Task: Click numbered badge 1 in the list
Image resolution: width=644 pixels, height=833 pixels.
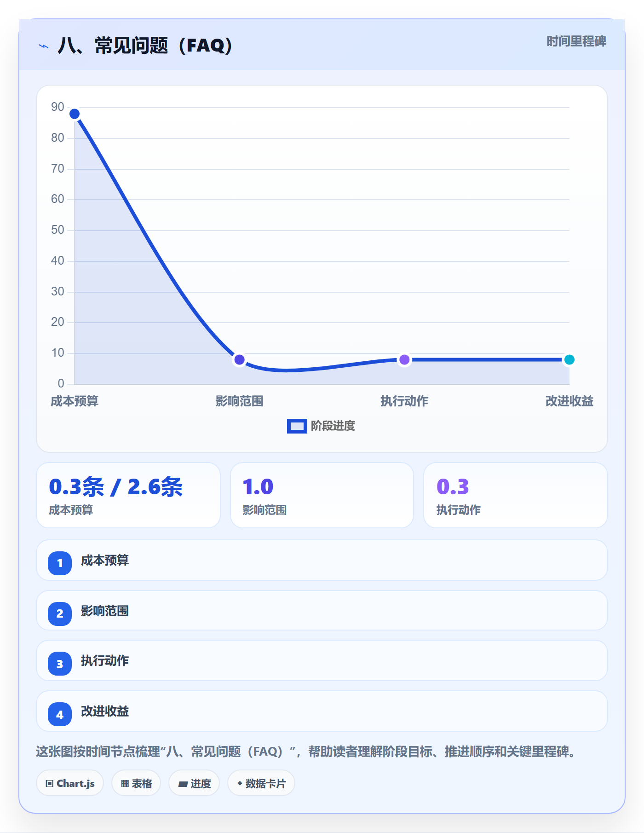Action: click(60, 563)
